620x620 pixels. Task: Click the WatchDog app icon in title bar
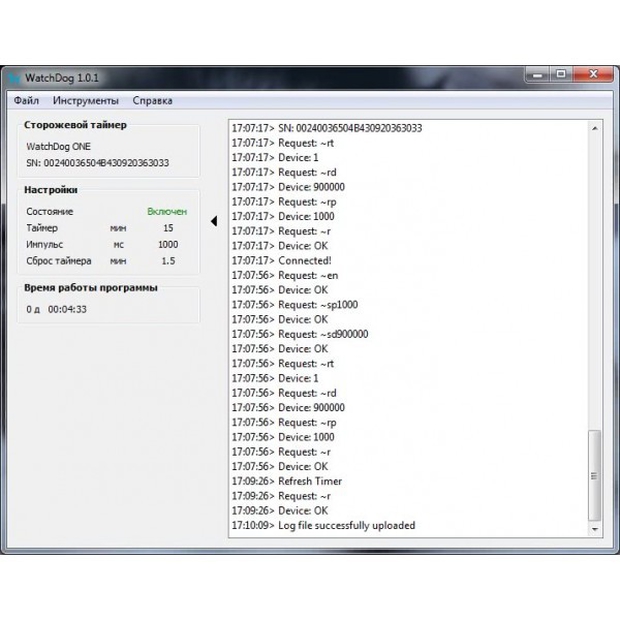(x=14, y=78)
